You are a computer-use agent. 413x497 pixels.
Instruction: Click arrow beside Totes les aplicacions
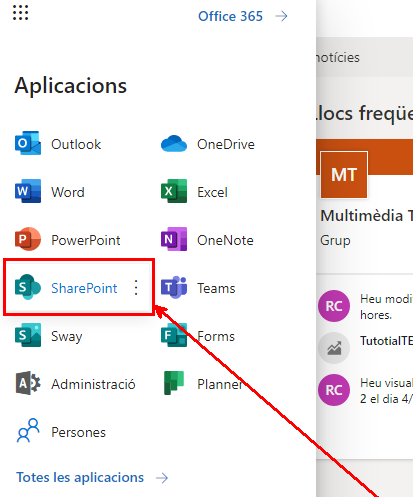pyautogui.click(x=162, y=478)
